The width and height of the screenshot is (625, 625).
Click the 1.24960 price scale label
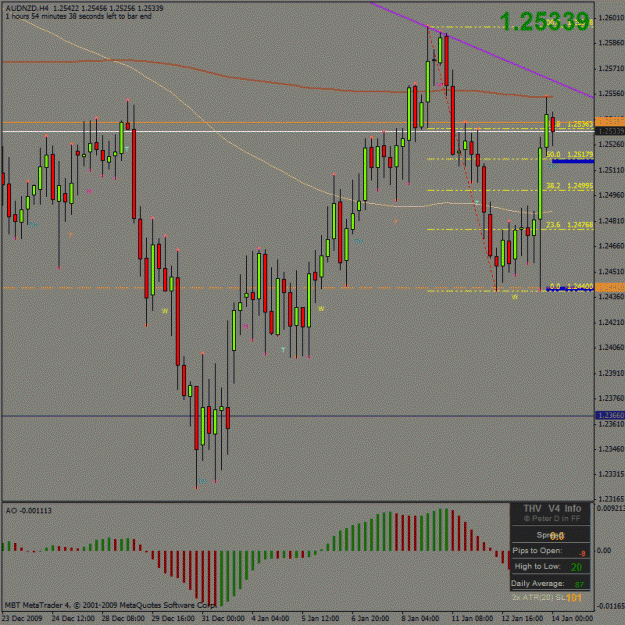[x=611, y=195]
